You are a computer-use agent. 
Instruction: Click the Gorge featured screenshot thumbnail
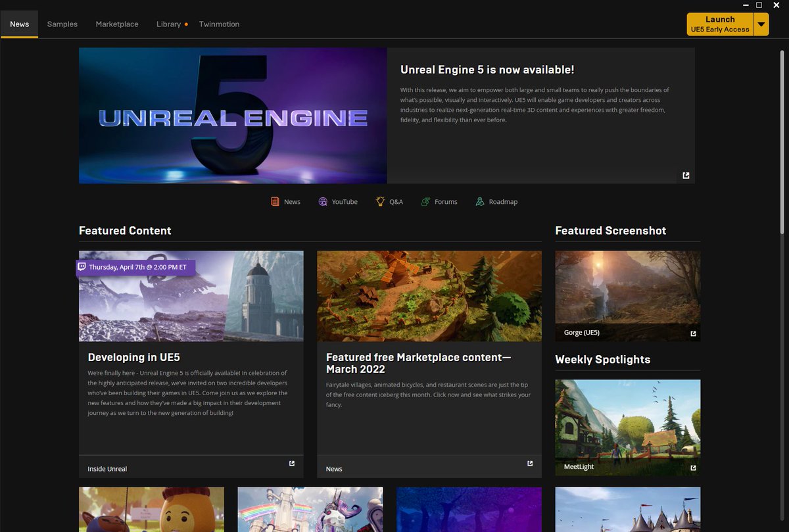click(627, 289)
